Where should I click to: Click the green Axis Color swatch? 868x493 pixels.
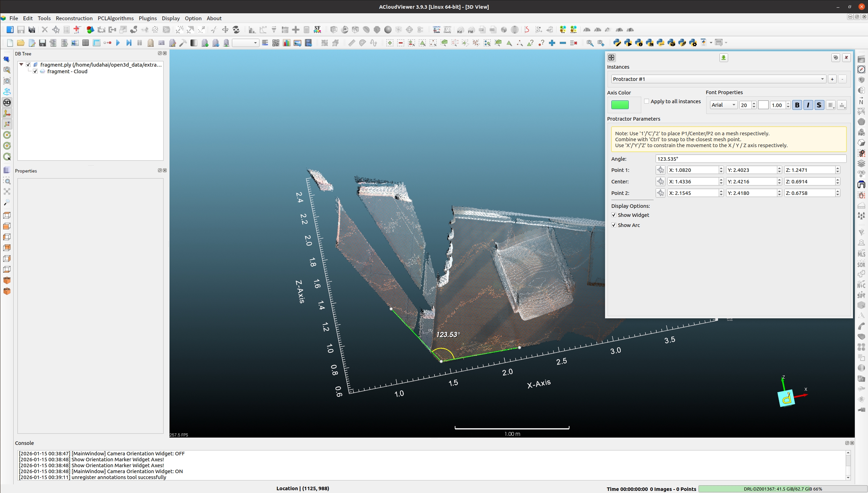click(x=620, y=105)
